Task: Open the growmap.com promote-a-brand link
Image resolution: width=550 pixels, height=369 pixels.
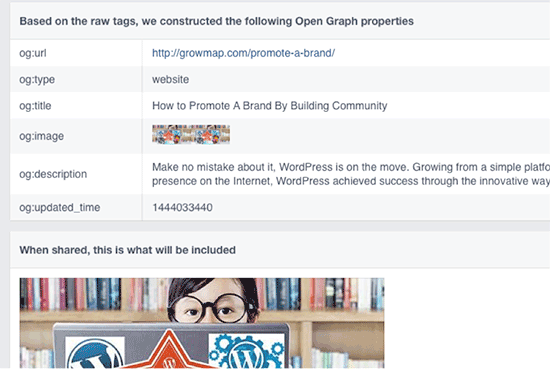Action: click(x=243, y=53)
